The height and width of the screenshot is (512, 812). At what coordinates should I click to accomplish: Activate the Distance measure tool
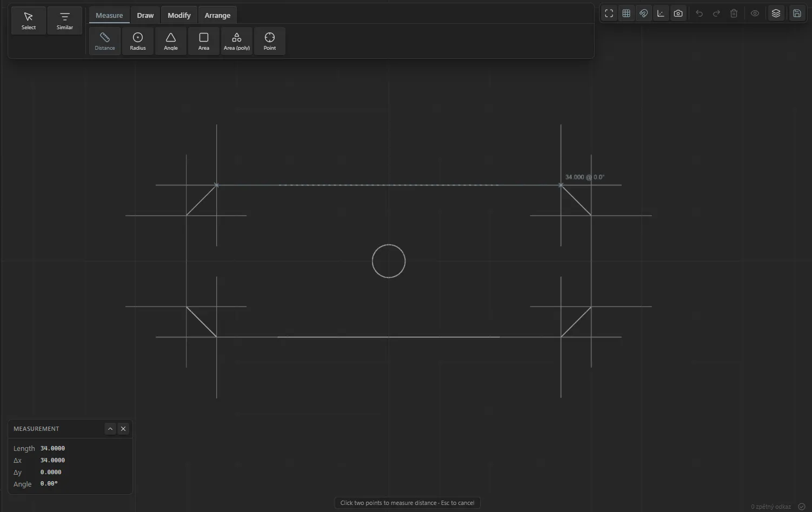[105, 41]
